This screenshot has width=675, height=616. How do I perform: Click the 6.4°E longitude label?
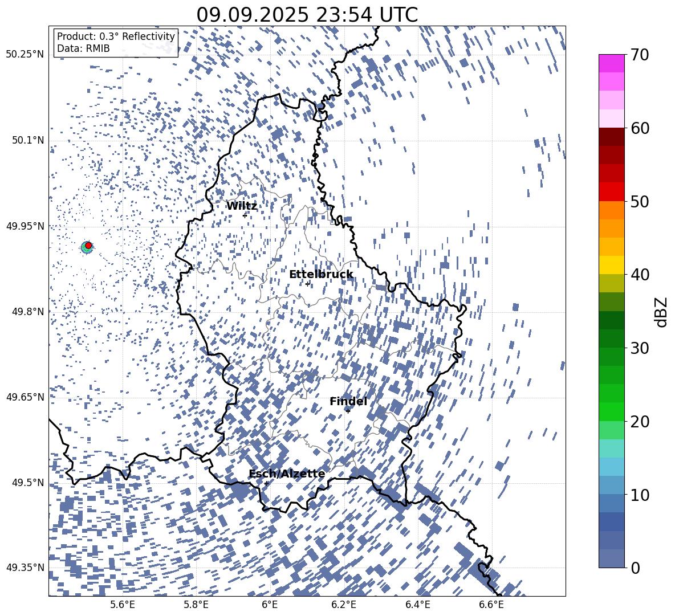pos(417,605)
